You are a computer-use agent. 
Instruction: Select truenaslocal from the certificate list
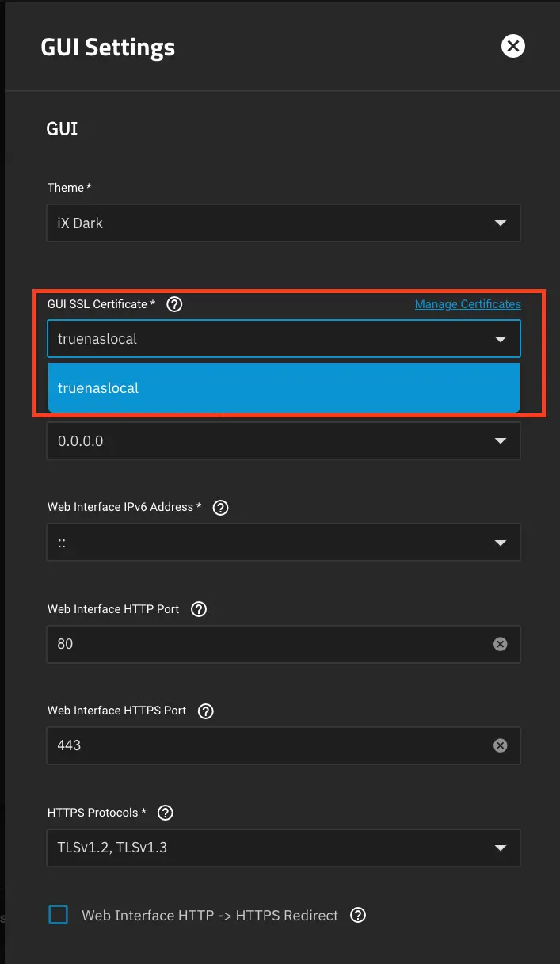[x=284, y=387]
